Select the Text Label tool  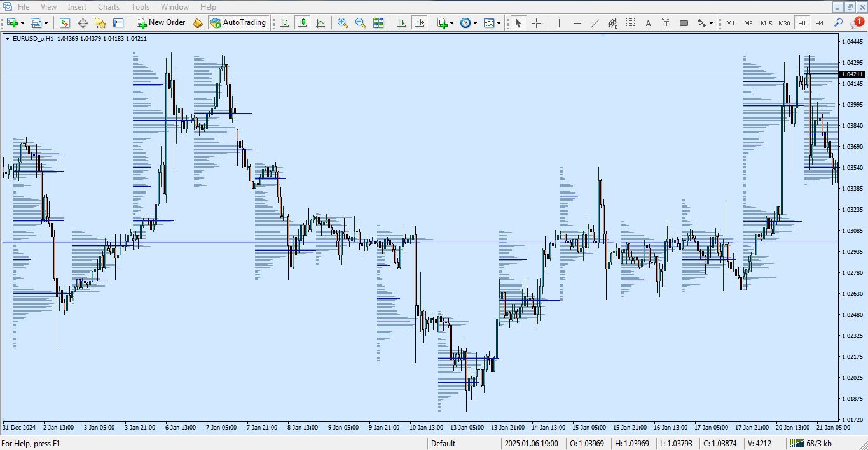[x=666, y=23]
